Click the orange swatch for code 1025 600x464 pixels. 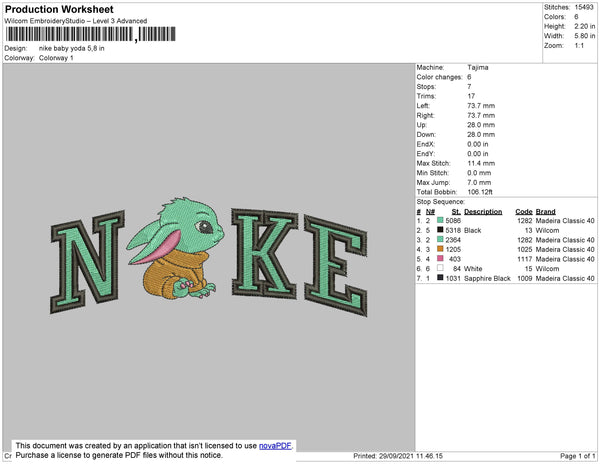[x=440, y=249]
